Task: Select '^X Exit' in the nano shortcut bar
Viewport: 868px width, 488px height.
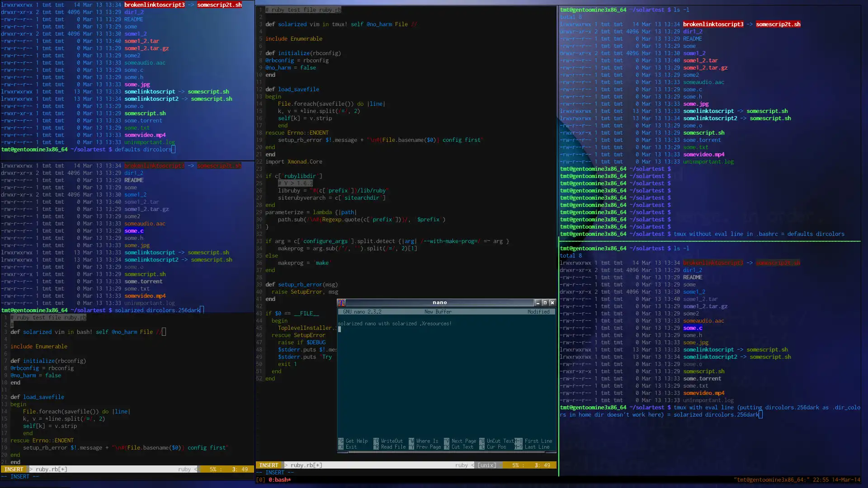Action: [x=348, y=447]
